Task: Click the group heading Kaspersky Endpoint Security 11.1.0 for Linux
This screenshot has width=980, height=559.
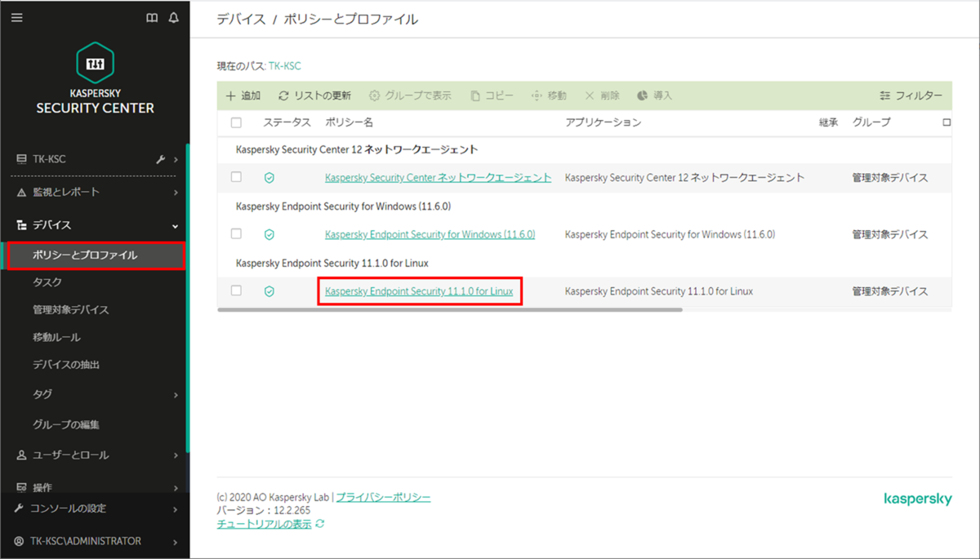Action: 332,264
